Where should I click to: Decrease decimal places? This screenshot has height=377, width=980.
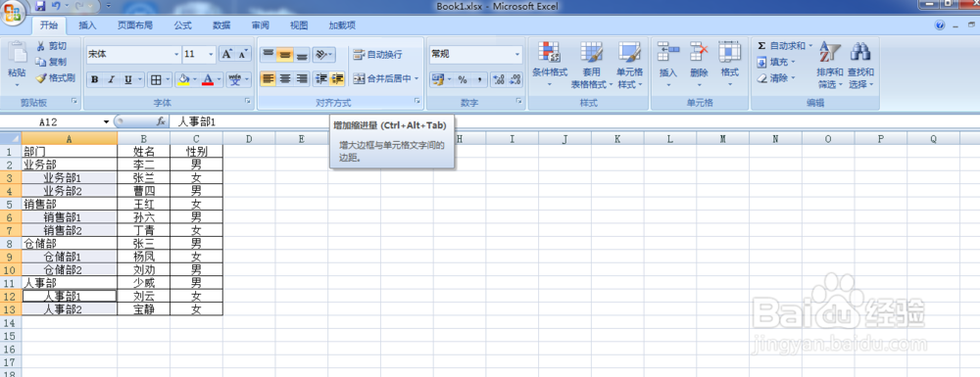pyautogui.click(x=515, y=79)
